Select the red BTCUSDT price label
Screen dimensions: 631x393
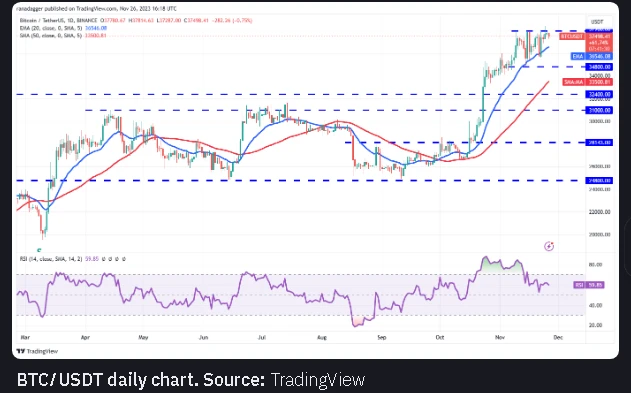pyautogui.click(x=571, y=37)
